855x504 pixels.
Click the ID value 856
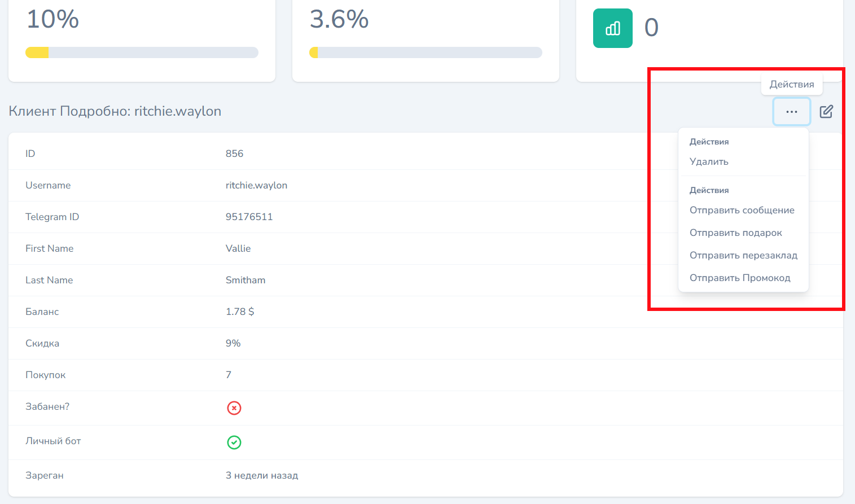(x=234, y=154)
